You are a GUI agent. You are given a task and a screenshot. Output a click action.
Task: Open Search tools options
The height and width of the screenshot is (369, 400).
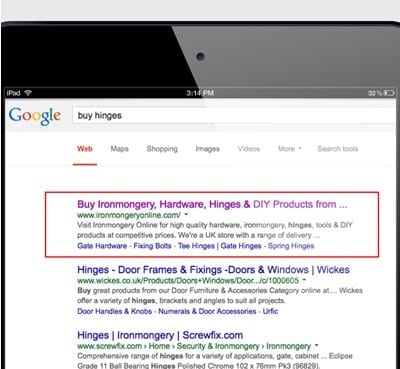coord(338,149)
